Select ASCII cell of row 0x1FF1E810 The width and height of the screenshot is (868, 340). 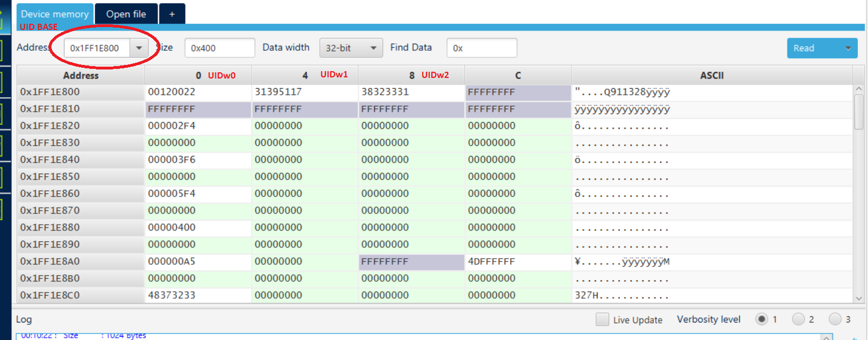[712, 109]
